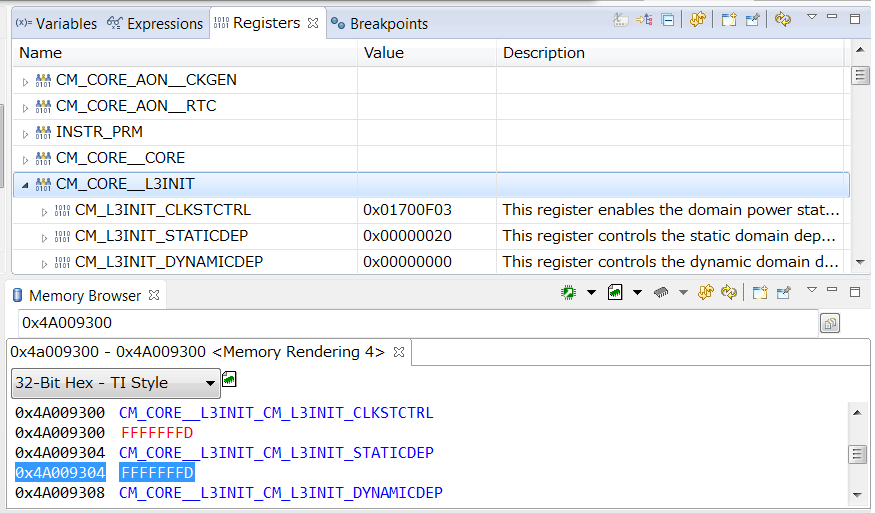Open dropdown next to the save memory icon
The height and width of the screenshot is (513, 875).
637,292
